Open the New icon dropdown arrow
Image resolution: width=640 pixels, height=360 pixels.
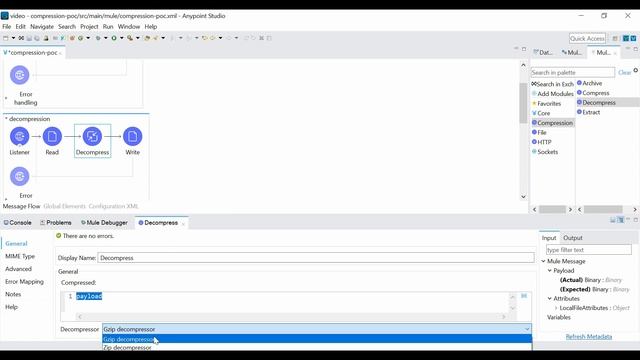point(13,38)
